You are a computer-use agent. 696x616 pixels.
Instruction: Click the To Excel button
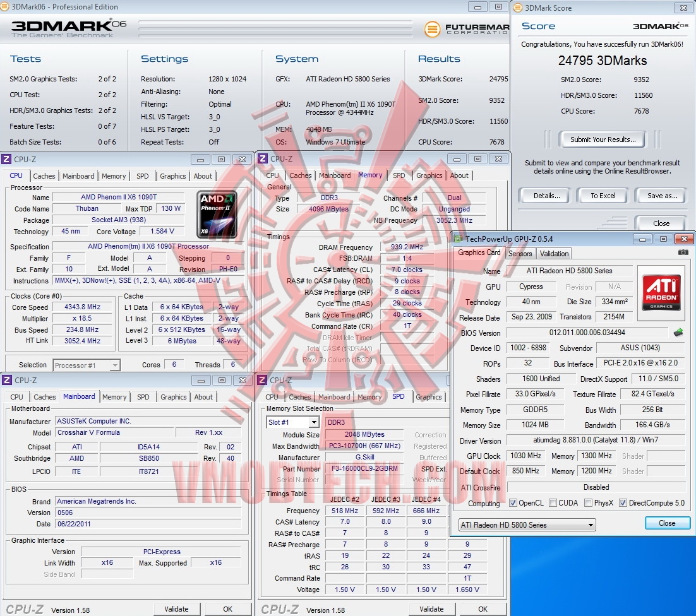[x=603, y=196]
